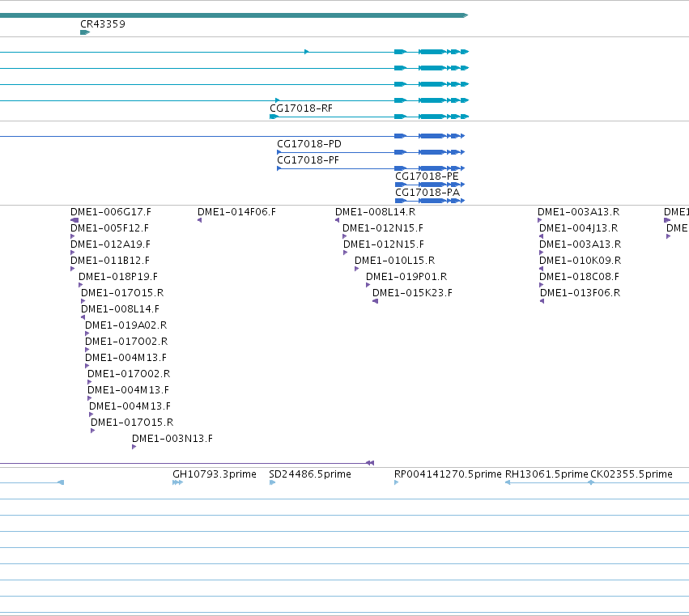Click the DME1-008L14.F label
Viewport: 689px width, 616px height.
[120, 309]
